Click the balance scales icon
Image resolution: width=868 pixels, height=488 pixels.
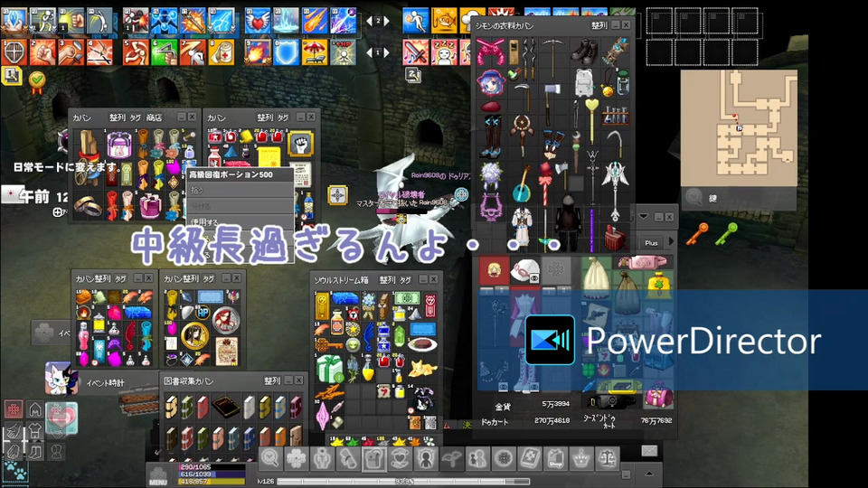(x=608, y=459)
